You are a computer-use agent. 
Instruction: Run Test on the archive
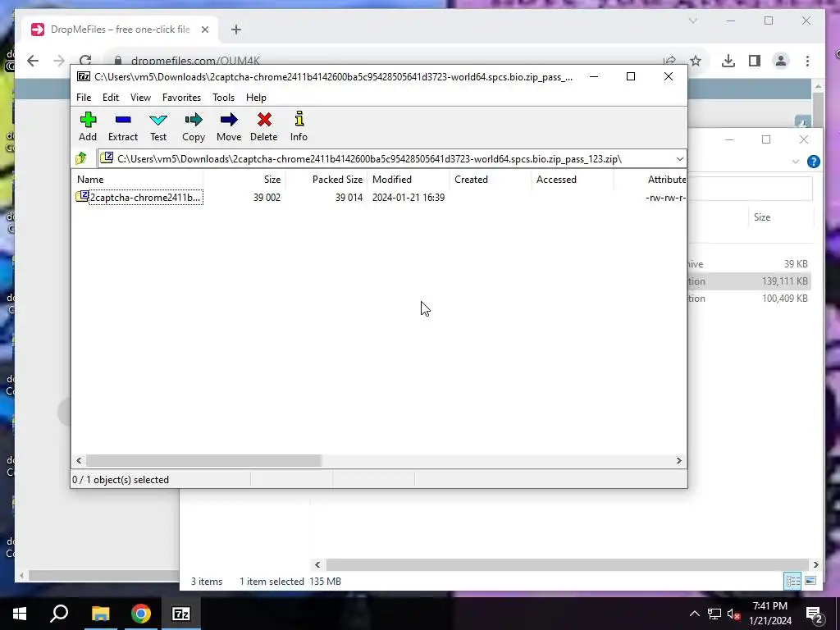click(158, 126)
